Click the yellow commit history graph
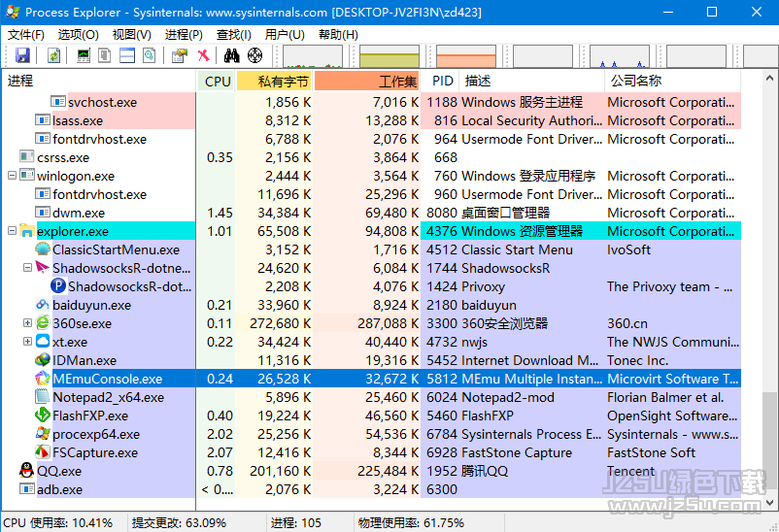Image resolution: width=779 pixels, height=532 pixels. pos(389,56)
